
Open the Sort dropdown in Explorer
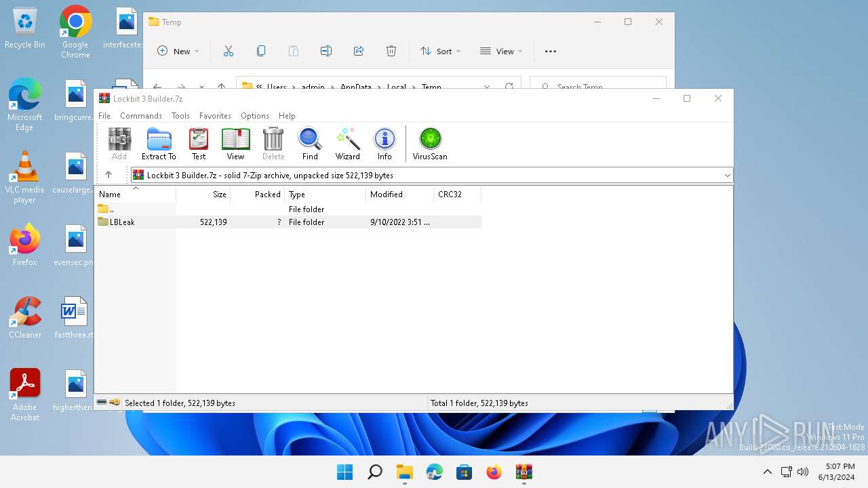click(x=440, y=51)
